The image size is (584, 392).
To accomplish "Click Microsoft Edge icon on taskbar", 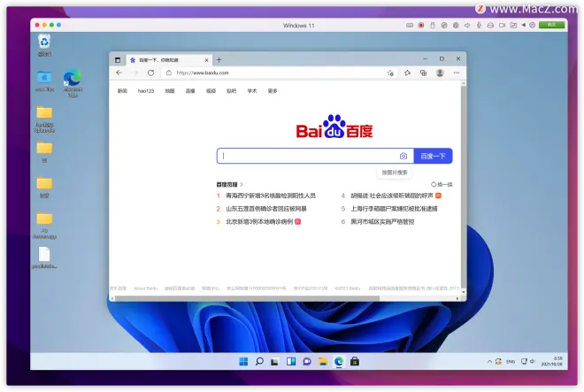I will click(339, 361).
